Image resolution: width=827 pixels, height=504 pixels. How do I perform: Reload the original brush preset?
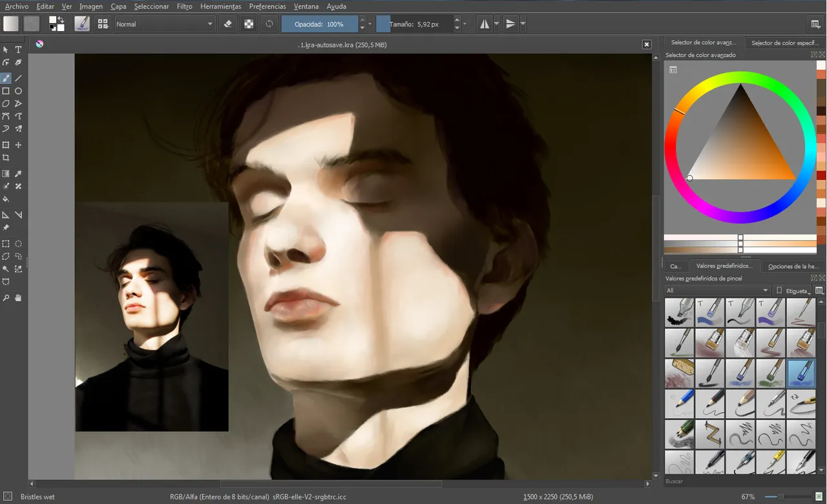tap(269, 24)
